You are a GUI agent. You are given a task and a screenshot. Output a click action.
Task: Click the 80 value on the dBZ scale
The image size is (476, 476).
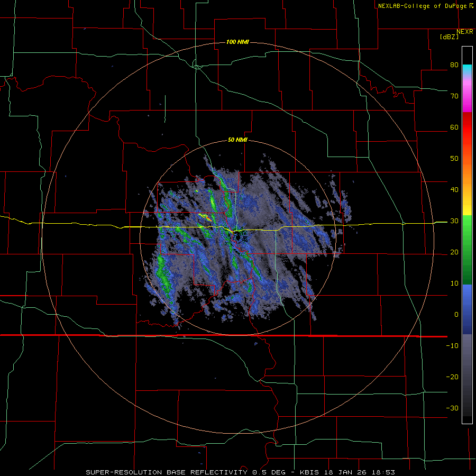(x=454, y=65)
